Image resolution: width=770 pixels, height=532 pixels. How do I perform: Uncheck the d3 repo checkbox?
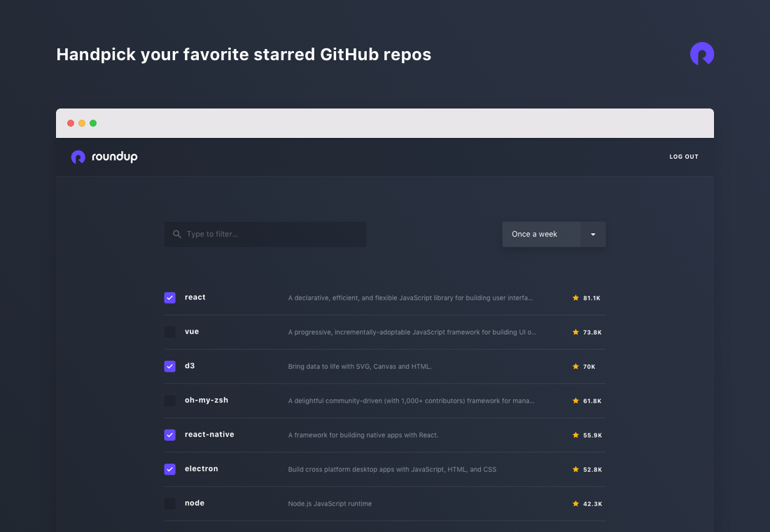(170, 367)
